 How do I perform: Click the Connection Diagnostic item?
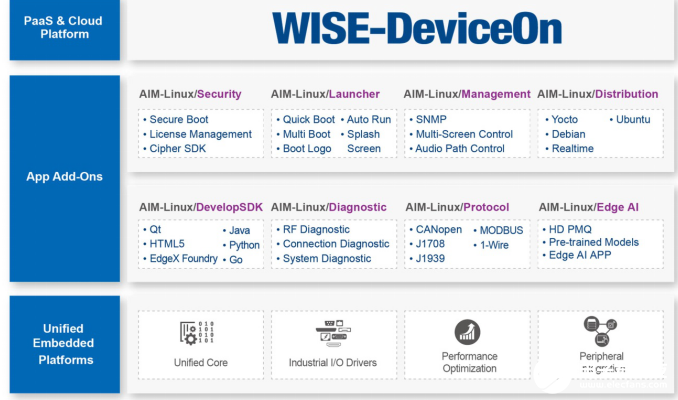pyautogui.click(x=336, y=244)
